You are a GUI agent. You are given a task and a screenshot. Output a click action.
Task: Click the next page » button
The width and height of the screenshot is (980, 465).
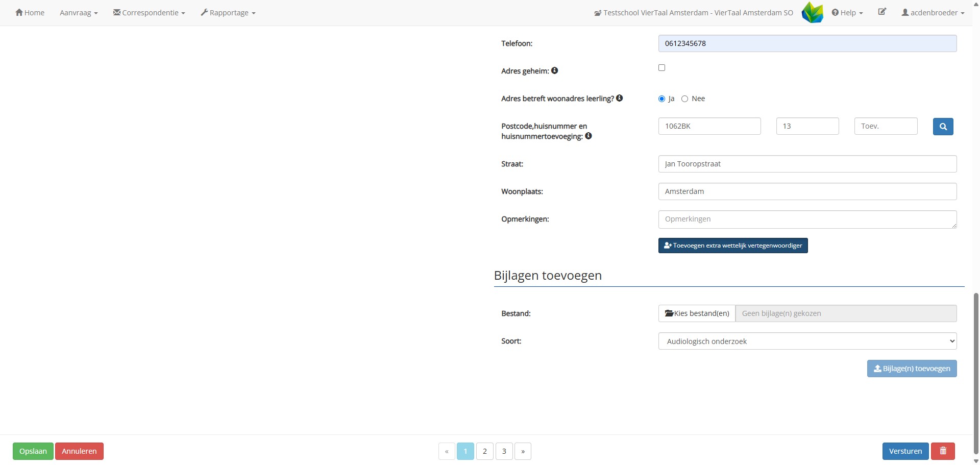(x=523, y=451)
